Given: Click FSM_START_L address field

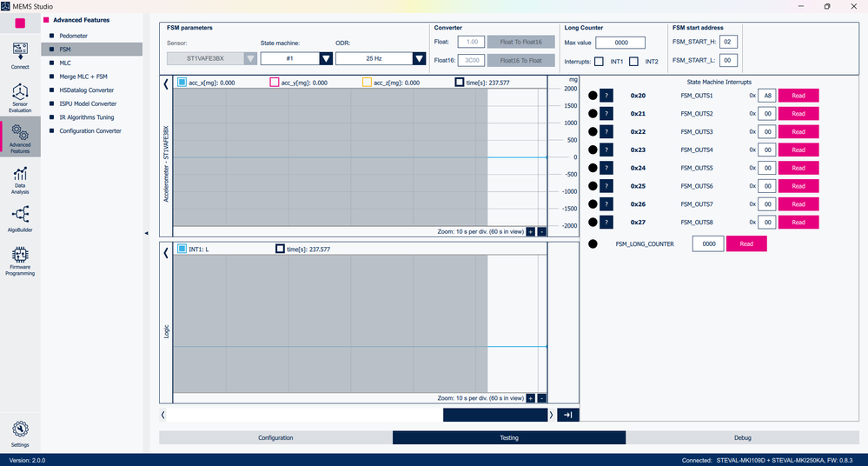Looking at the screenshot, I should [728, 60].
